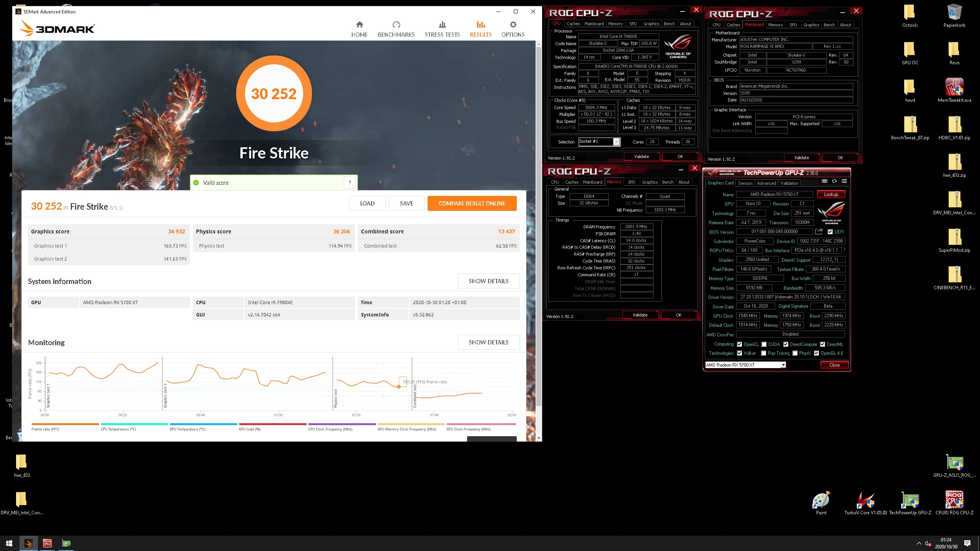980x551 pixels.
Task: Open Bench tab in CPU-Z Memory window
Action: point(668,182)
